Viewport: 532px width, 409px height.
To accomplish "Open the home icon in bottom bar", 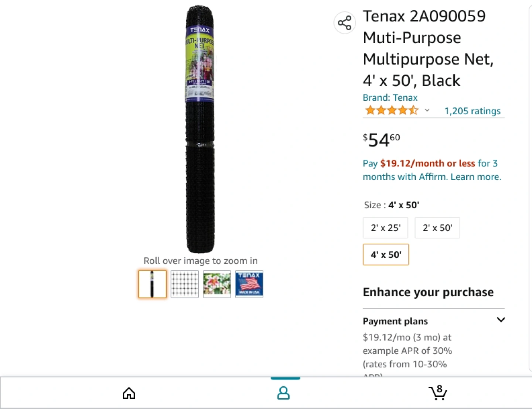I will [x=129, y=393].
